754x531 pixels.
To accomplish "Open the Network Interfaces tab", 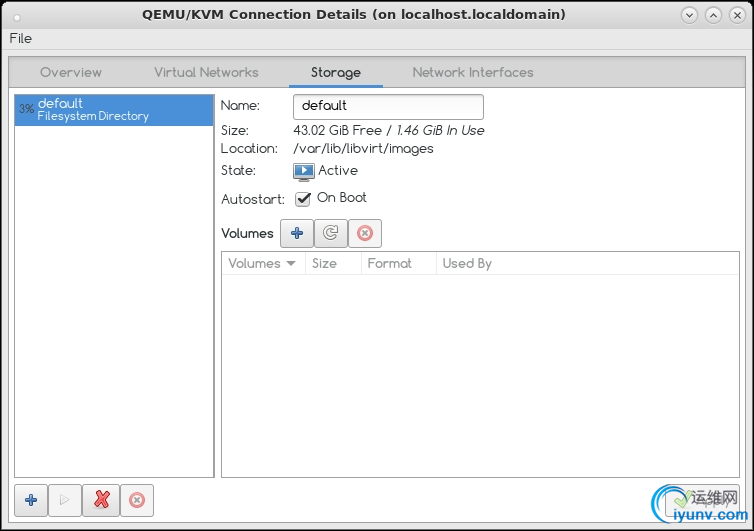I will 473,72.
